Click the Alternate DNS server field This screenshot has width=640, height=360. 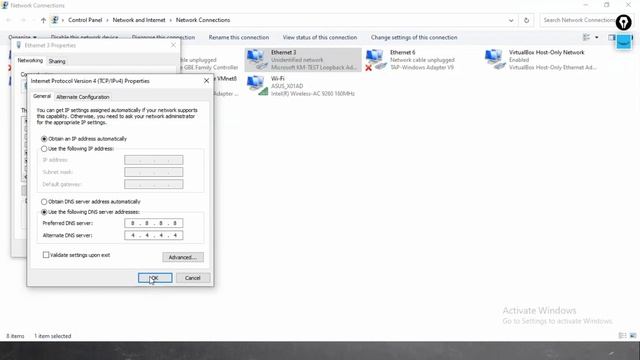point(153,236)
